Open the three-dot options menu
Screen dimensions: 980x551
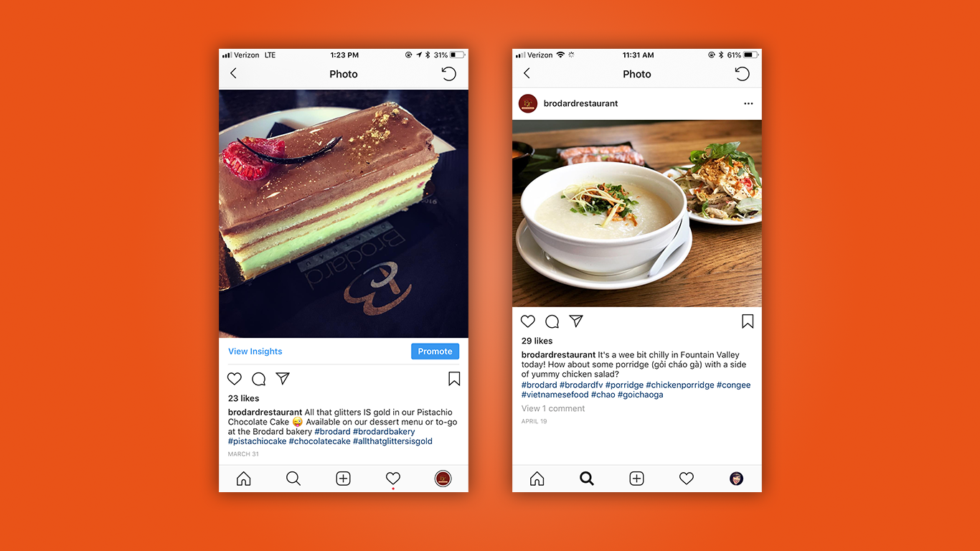point(748,103)
